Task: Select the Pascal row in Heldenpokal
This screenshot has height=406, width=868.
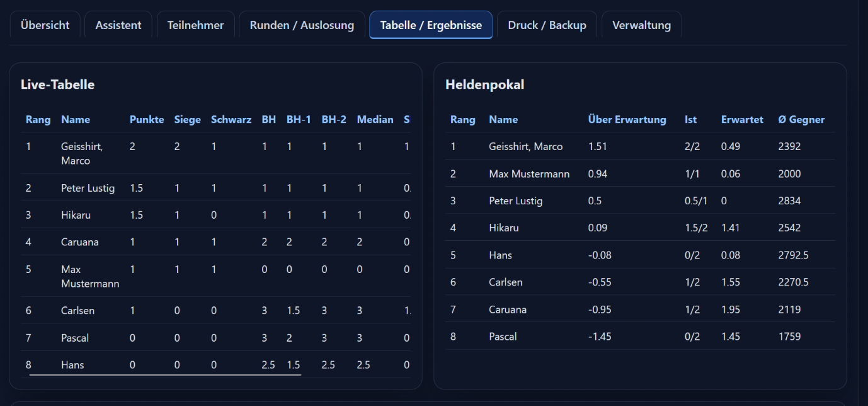Action: click(640, 337)
